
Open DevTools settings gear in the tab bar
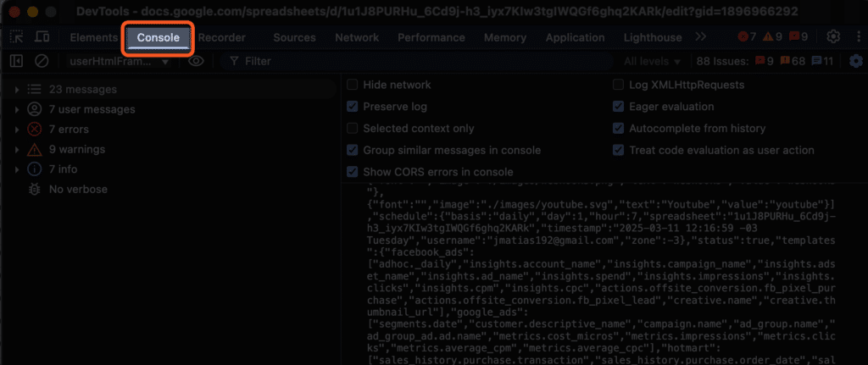pyautogui.click(x=833, y=37)
